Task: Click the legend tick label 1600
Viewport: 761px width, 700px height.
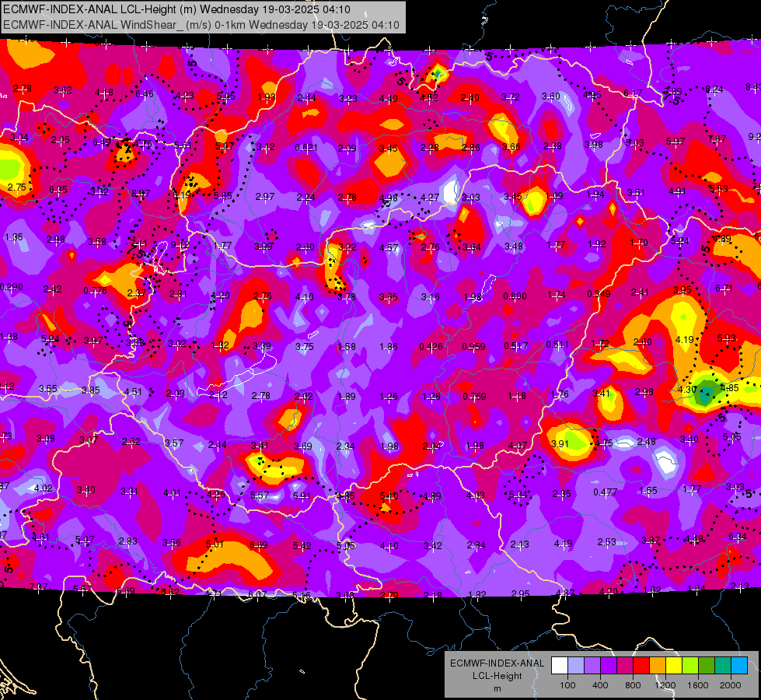Action: click(x=698, y=685)
